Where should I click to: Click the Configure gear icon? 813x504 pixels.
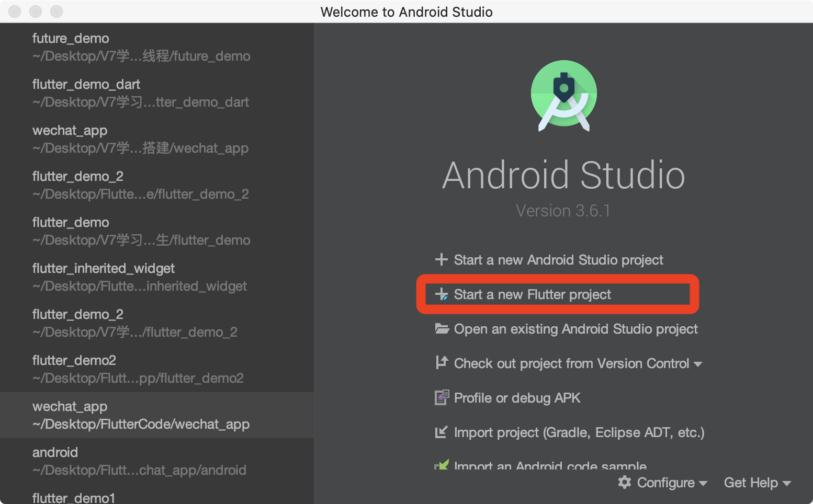pos(625,482)
